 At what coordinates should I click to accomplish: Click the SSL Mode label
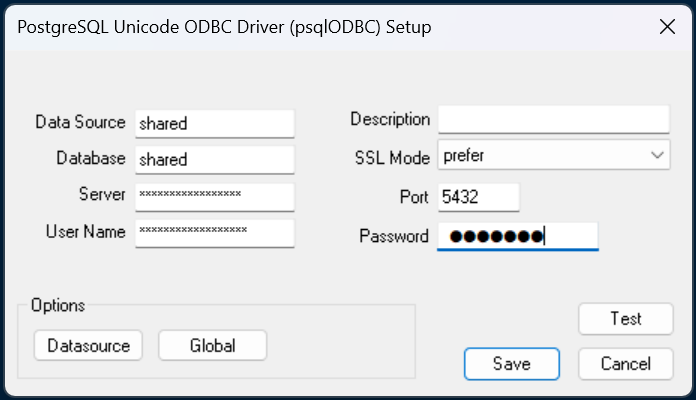point(392,158)
